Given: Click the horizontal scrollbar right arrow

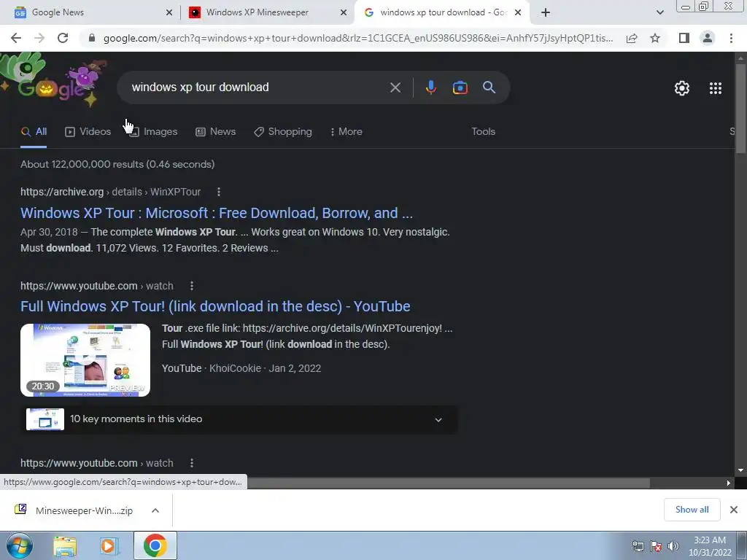Looking at the screenshot, I should [x=729, y=483].
